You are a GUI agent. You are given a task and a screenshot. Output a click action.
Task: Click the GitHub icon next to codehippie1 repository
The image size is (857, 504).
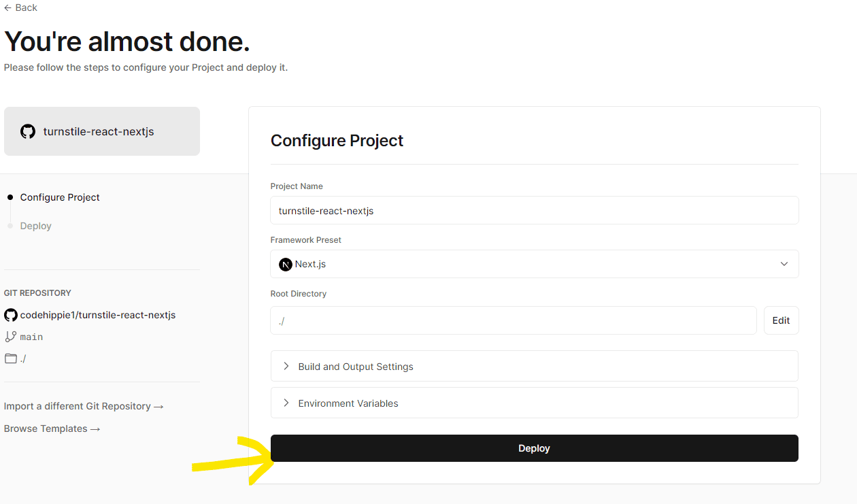(x=11, y=315)
